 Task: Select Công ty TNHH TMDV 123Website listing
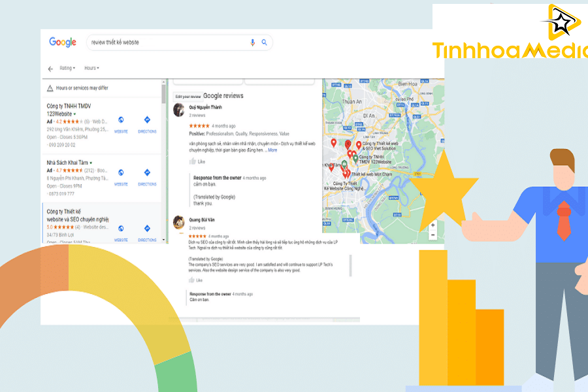(x=69, y=110)
